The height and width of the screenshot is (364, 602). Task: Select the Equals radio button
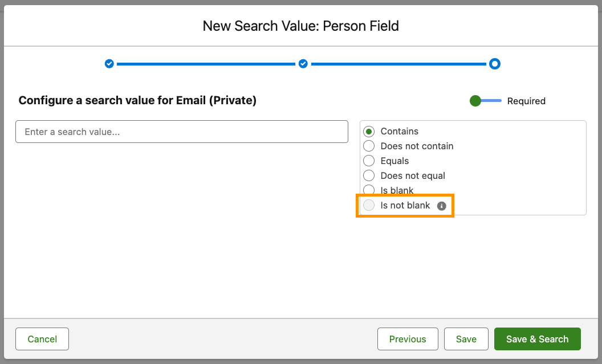pyautogui.click(x=369, y=161)
